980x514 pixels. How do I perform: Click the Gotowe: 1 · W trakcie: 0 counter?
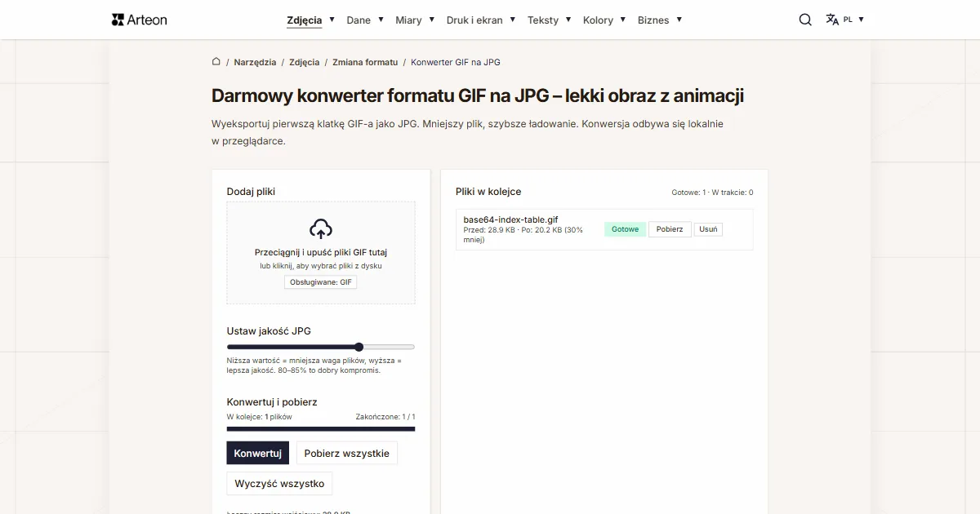712,193
